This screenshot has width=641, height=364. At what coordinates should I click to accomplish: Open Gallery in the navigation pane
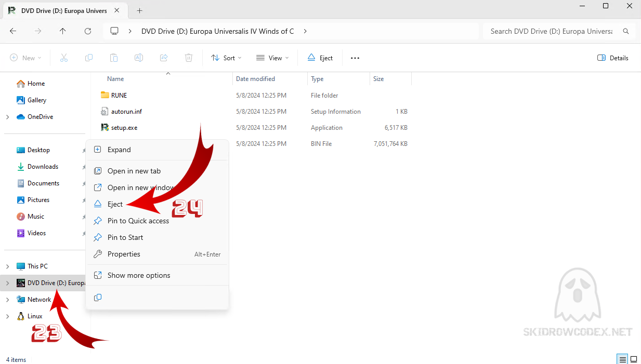coord(32,100)
